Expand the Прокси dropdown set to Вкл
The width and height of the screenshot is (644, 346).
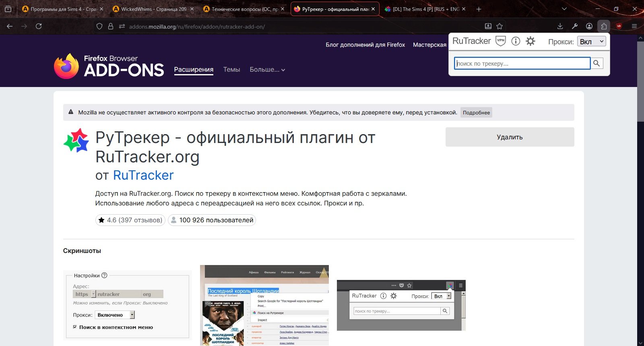(x=592, y=41)
